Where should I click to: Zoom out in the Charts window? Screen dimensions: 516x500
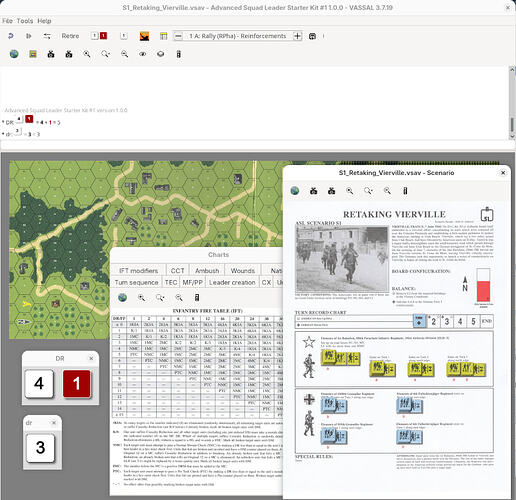pos(179,297)
